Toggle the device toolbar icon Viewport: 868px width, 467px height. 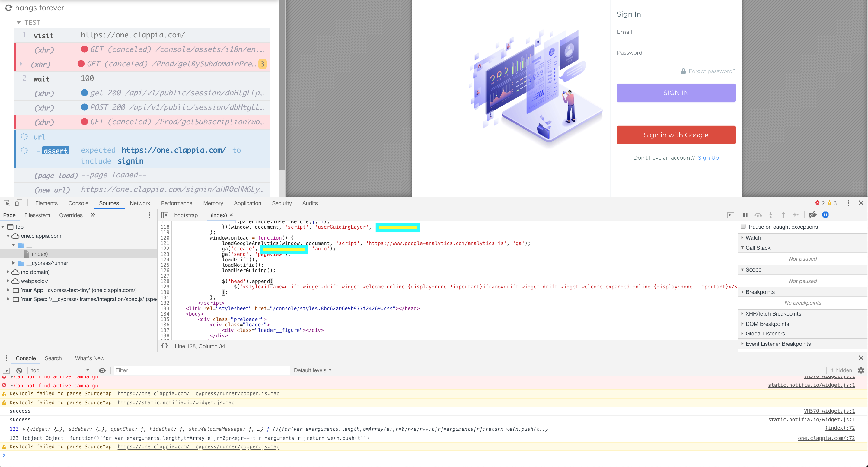[x=18, y=203]
